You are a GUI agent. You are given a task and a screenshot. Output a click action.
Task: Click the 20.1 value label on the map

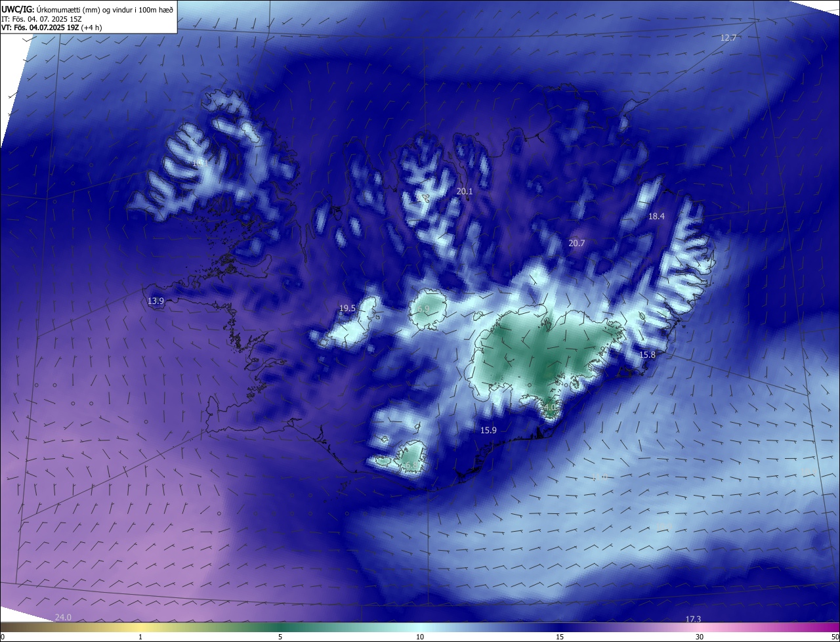(x=465, y=192)
